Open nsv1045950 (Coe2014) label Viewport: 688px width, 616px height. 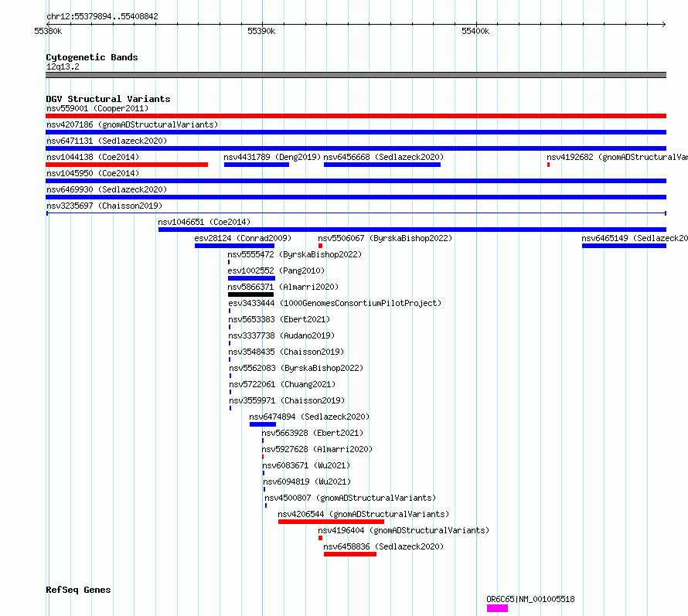93,173
